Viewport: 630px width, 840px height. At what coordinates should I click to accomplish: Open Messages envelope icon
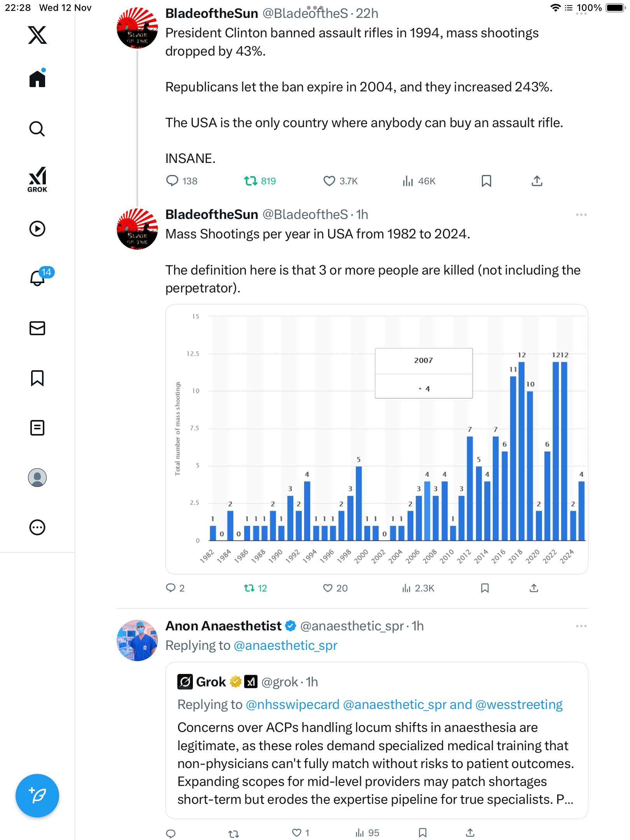(x=37, y=328)
